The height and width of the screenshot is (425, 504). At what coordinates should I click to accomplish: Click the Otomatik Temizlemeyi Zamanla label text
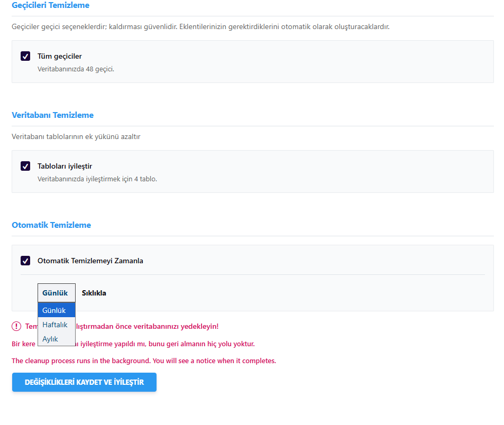(x=90, y=261)
